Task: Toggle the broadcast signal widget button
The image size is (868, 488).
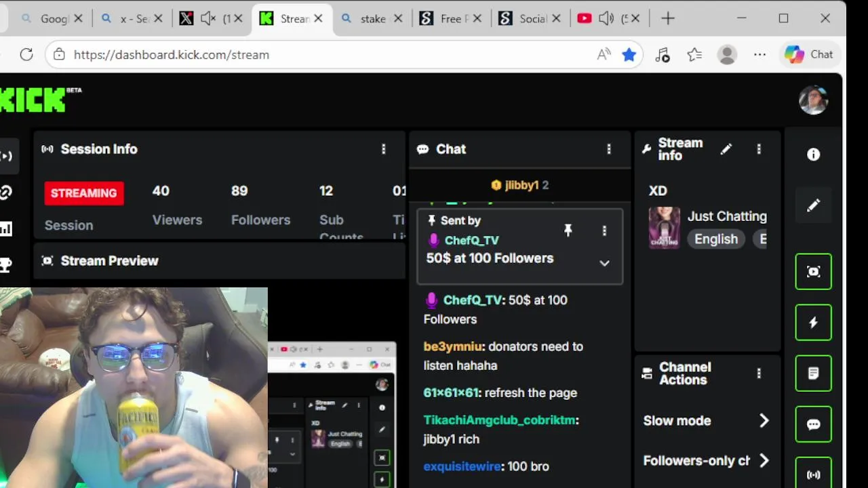Action: click(814, 475)
